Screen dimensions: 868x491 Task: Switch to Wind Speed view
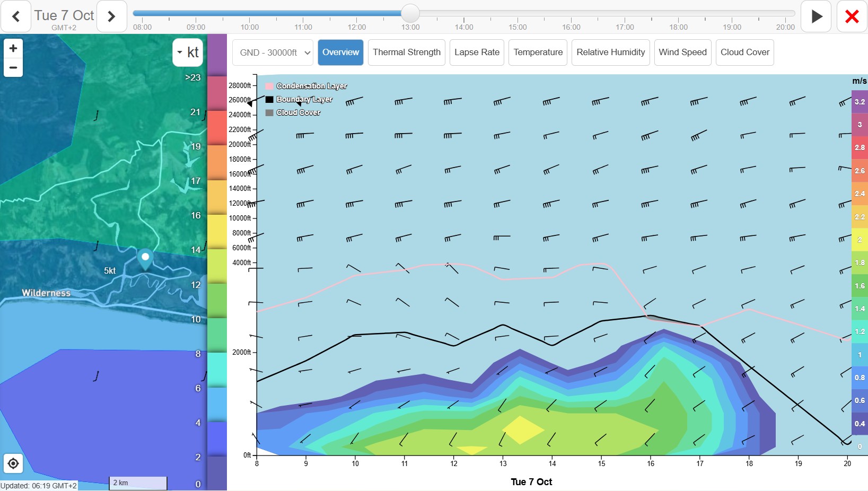[682, 52]
